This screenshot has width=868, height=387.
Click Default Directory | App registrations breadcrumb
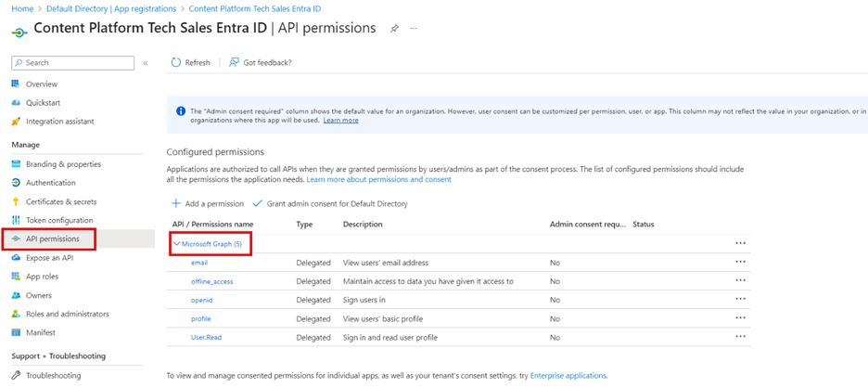pyautogui.click(x=111, y=9)
